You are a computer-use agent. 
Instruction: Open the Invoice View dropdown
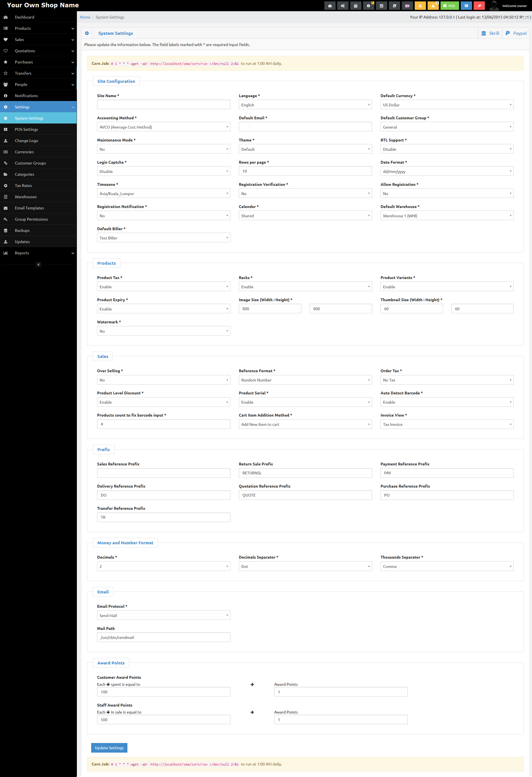(447, 424)
